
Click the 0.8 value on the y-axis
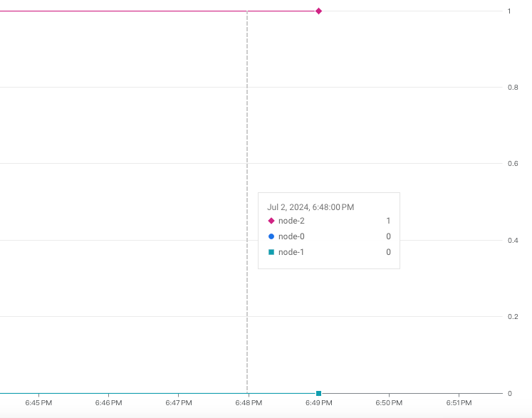click(512, 88)
